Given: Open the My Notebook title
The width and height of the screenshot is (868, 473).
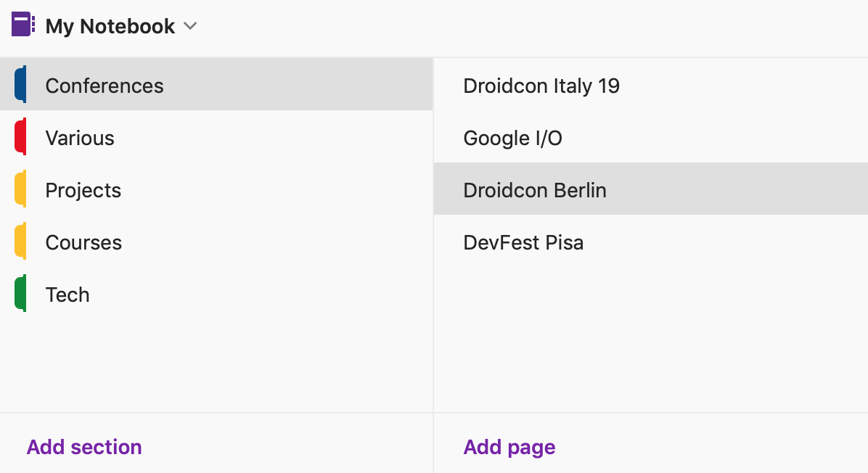Looking at the screenshot, I should [x=110, y=26].
